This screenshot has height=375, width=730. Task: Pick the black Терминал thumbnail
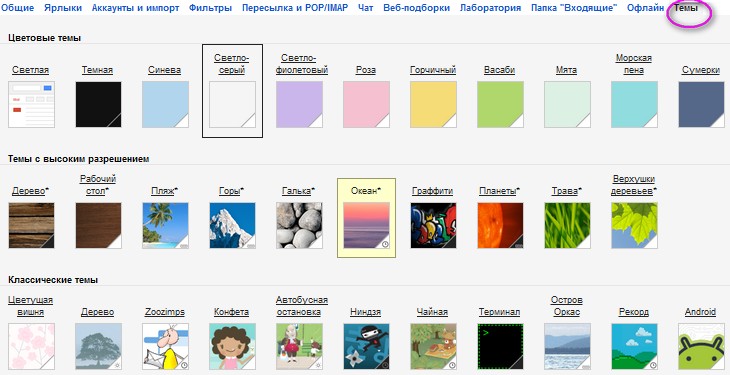tap(500, 347)
